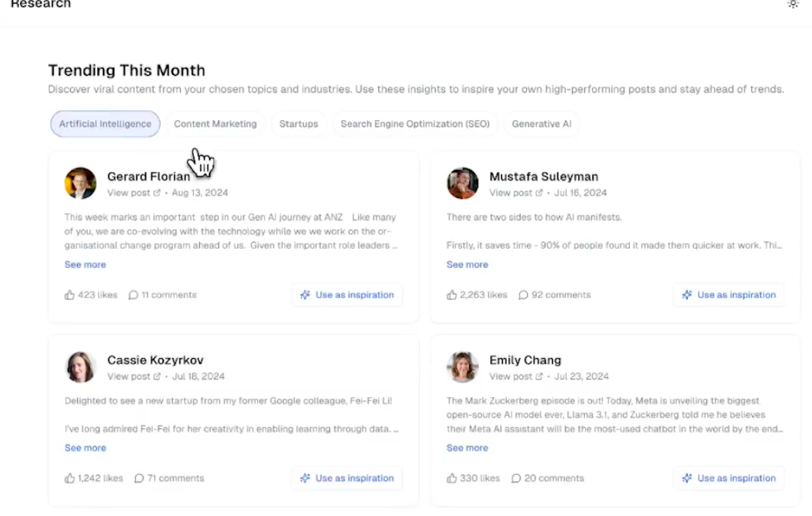Choose Search Engine Optimization (SEO) tab
Image resolution: width=812 pixels, height=516 pixels.
point(415,124)
